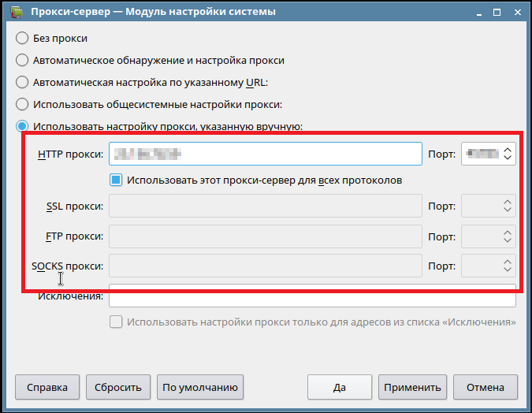Close the proxy settings window
The height and width of the screenshot is (413, 532).
click(518, 13)
